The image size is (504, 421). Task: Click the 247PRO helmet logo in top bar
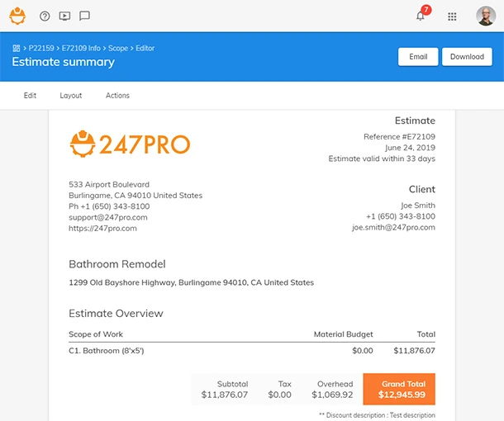tap(17, 16)
